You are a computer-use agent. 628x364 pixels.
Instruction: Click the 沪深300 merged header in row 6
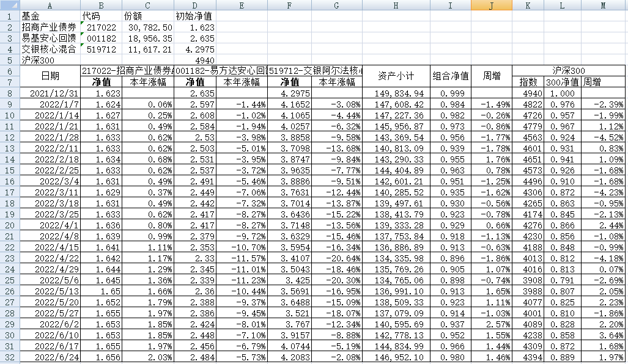[x=568, y=71]
